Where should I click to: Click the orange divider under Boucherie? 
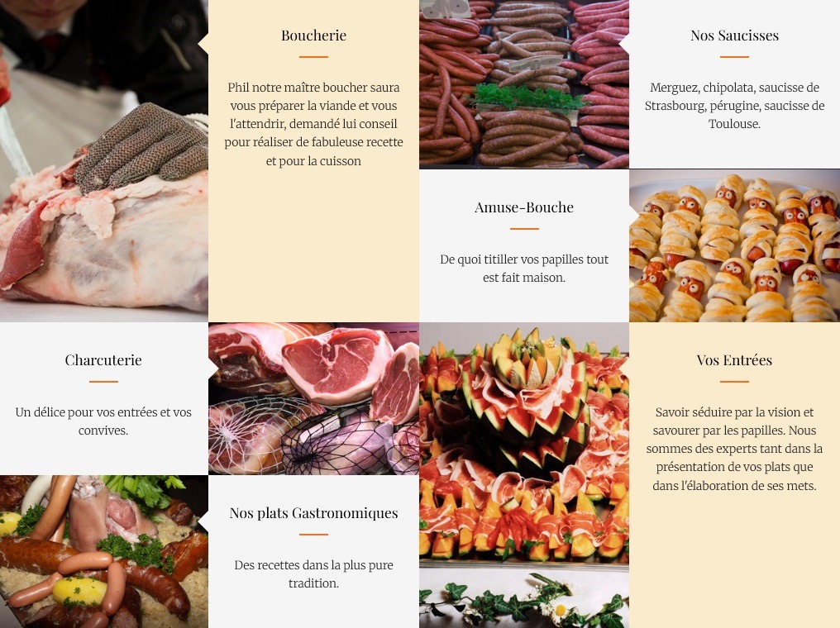313,56
